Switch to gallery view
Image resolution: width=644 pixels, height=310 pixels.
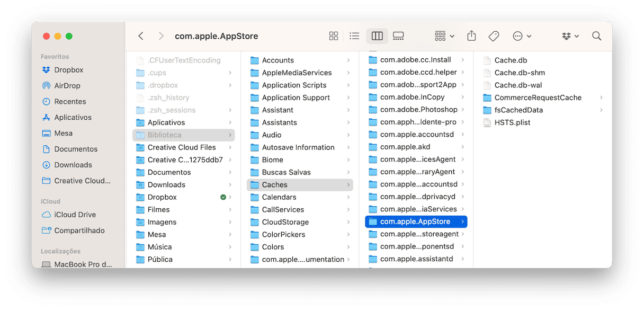pyautogui.click(x=398, y=36)
